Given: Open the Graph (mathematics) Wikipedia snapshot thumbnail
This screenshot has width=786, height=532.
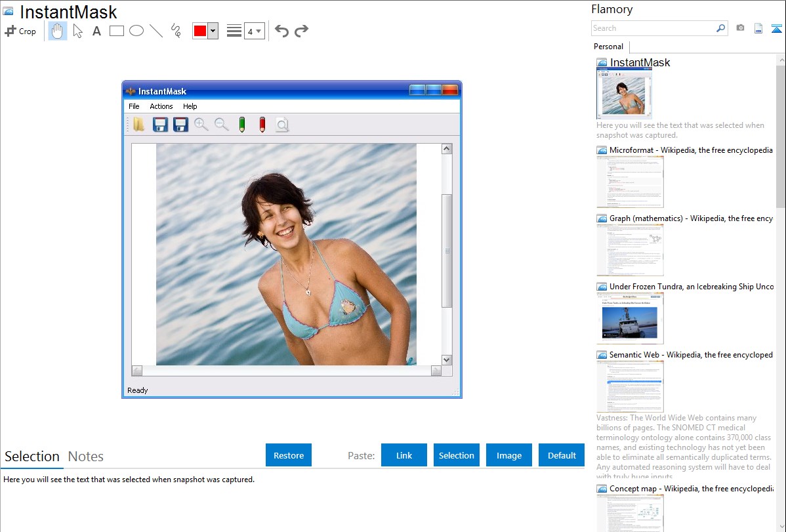Looking at the screenshot, I should (x=630, y=250).
